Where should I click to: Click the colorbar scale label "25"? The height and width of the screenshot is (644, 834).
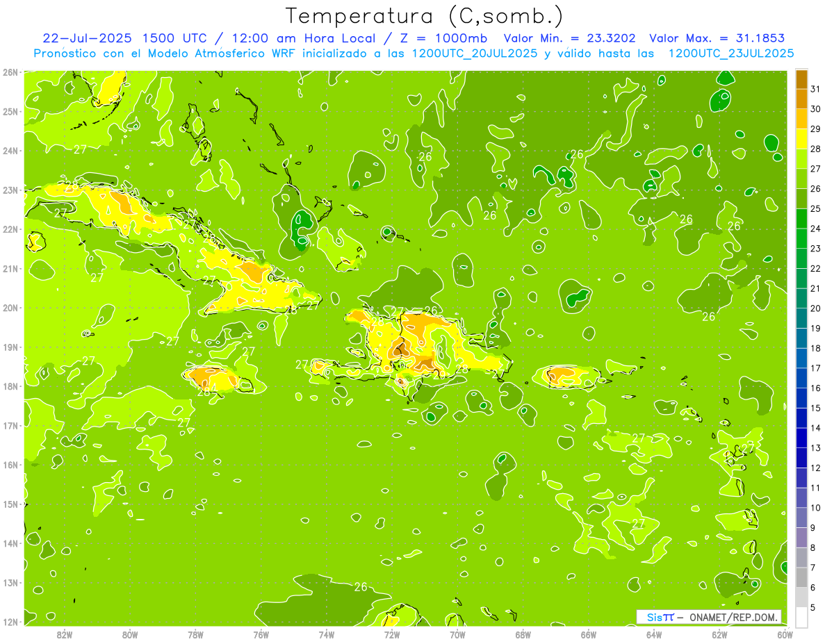(815, 208)
